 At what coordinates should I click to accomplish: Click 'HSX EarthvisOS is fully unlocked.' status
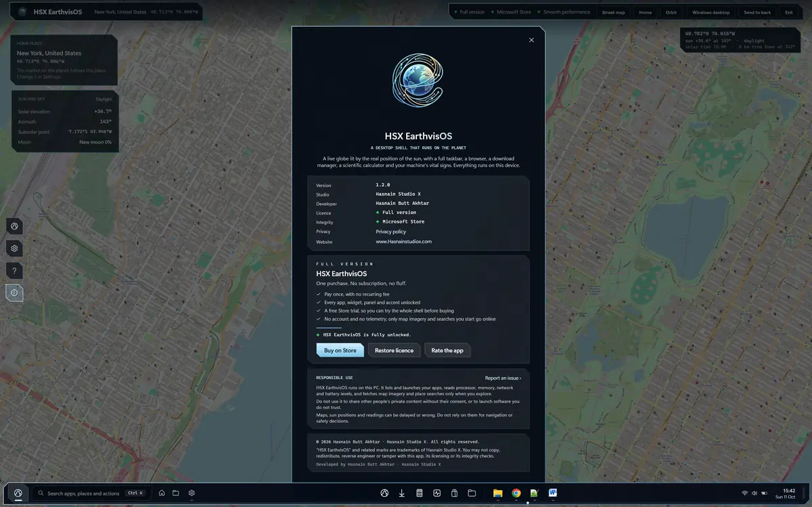(364, 334)
